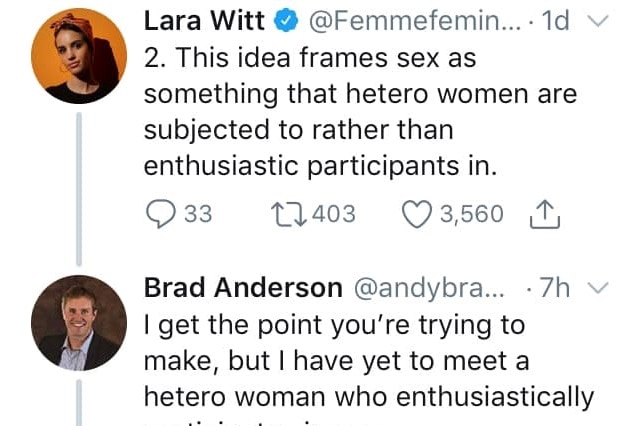Open Lara Witt's profile name
This screenshot has width=639, height=426.
204,21
